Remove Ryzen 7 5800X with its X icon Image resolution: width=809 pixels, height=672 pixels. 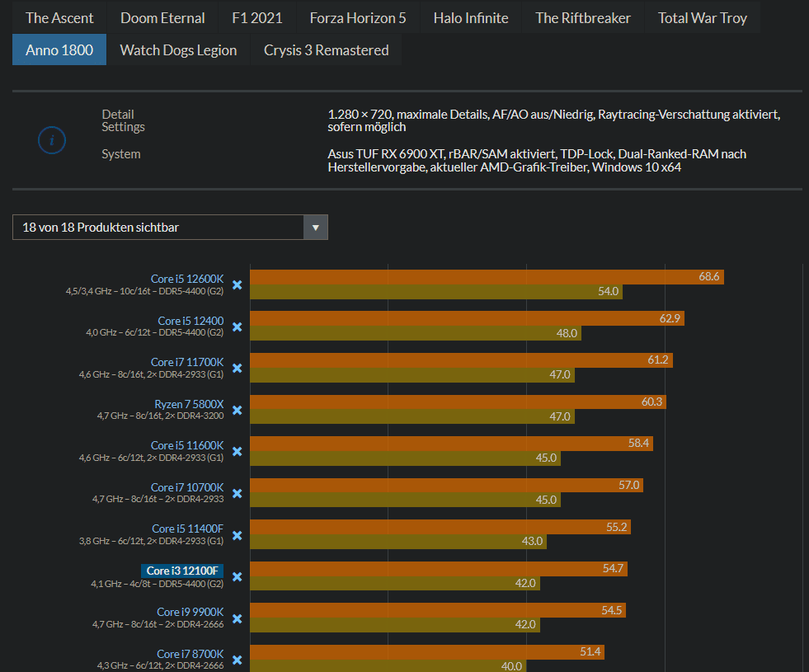238,410
